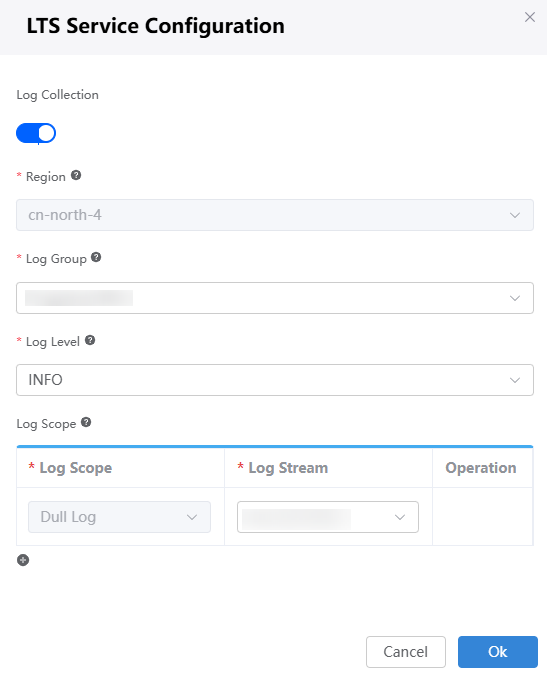Disable the Log Collection switch
This screenshot has width=547, height=674.
pyautogui.click(x=36, y=133)
